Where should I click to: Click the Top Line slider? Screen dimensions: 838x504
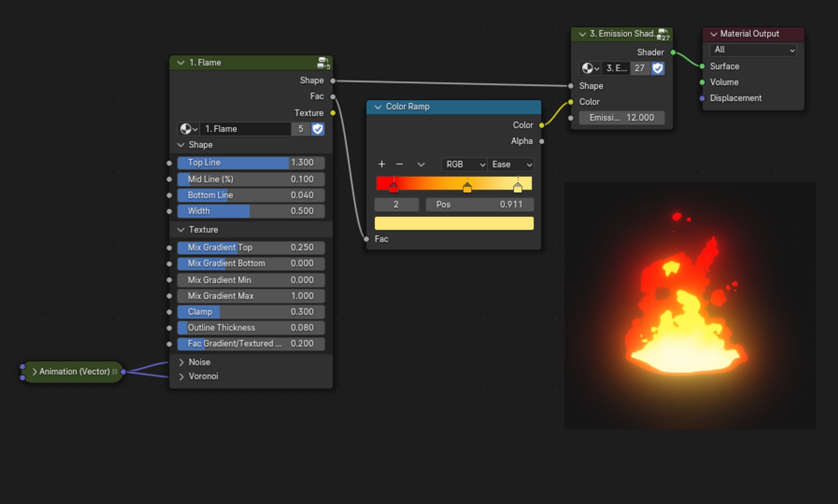pos(251,162)
